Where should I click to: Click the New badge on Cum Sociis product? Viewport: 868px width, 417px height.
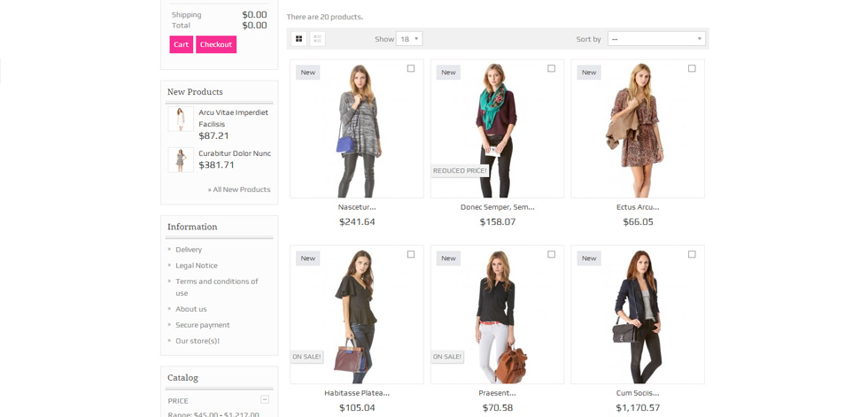click(589, 259)
